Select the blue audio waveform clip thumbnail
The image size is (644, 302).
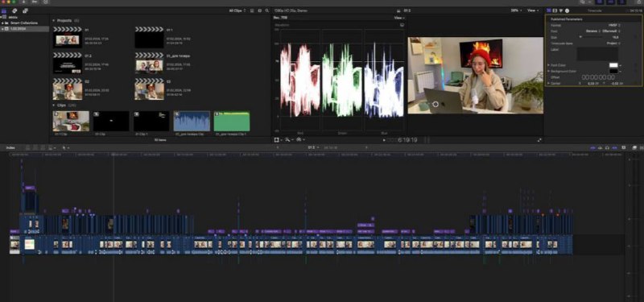coord(192,122)
